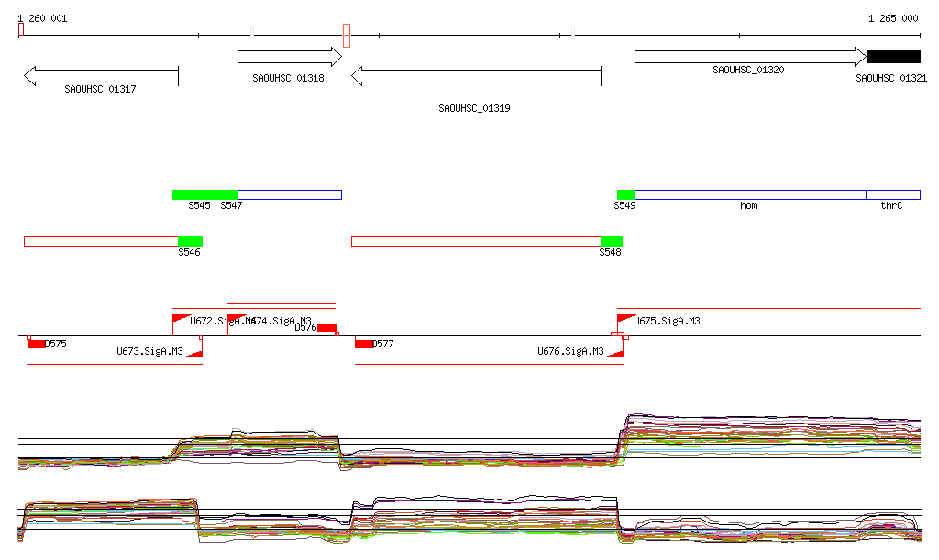Click the U676.SigA.M3 label
The width and height of the screenshot is (939, 560).
coord(570,351)
